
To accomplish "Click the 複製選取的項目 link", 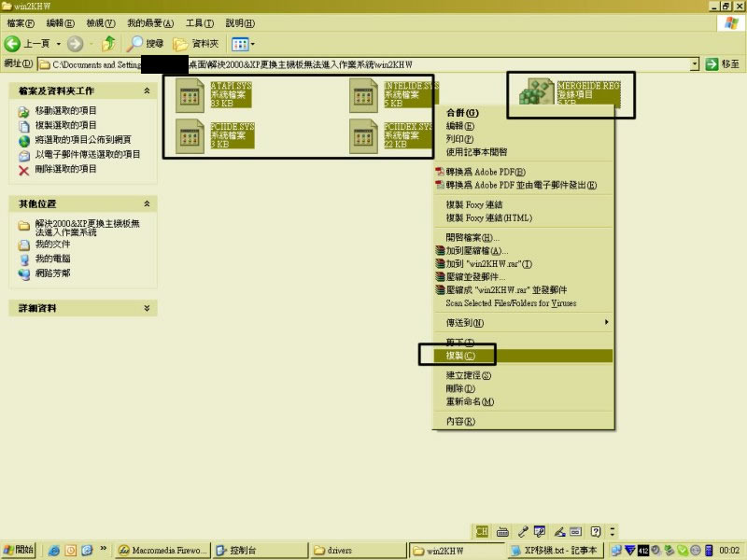I will tap(65, 125).
